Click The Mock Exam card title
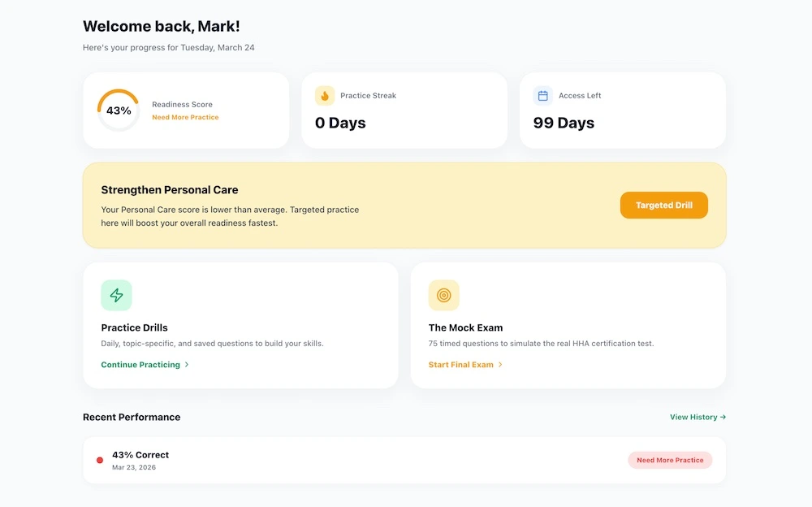This screenshot has height=507, width=812. click(465, 327)
